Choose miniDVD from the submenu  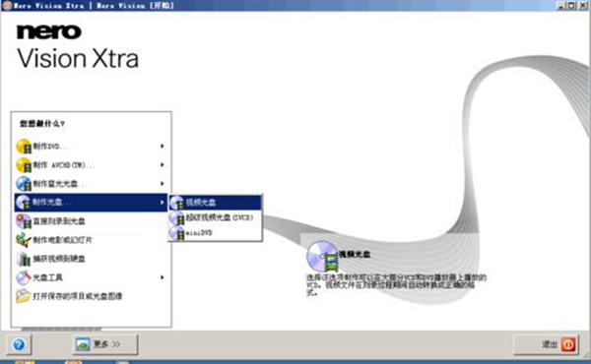pyautogui.click(x=215, y=232)
